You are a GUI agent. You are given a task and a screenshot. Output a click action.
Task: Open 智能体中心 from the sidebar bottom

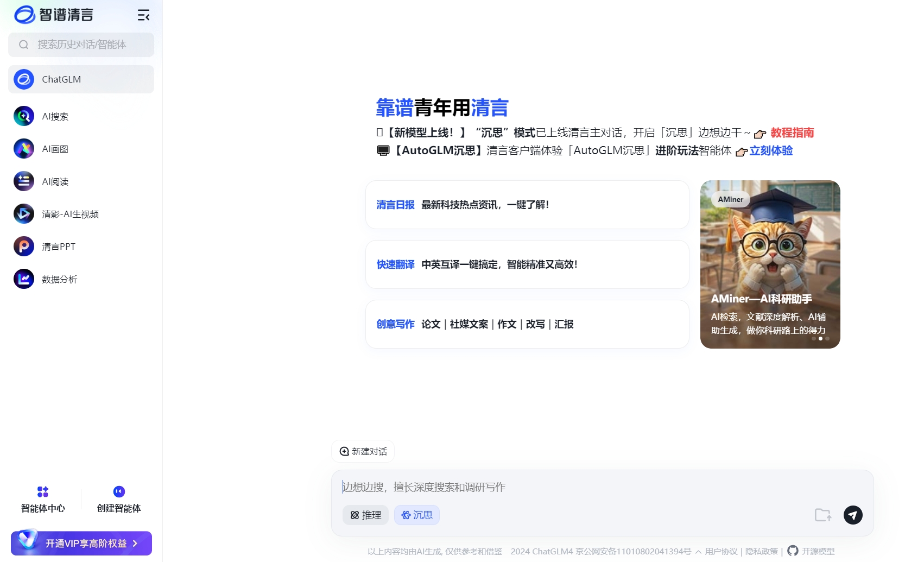tap(43, 500)
